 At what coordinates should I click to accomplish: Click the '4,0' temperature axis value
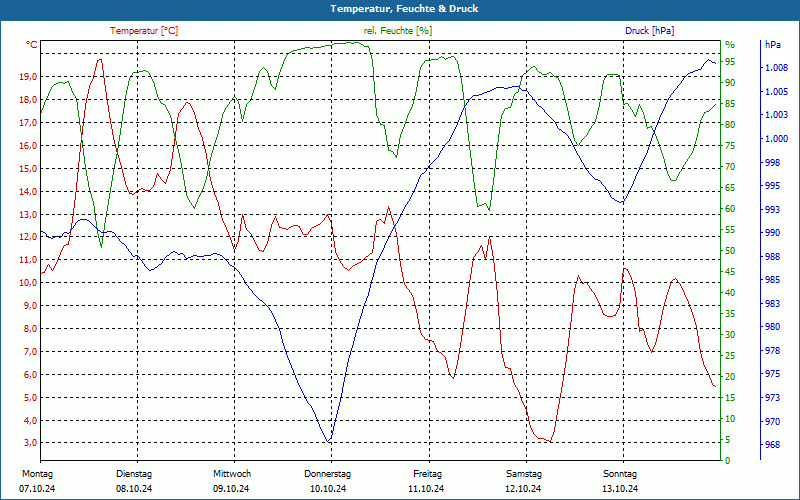(x=30, y=420)
